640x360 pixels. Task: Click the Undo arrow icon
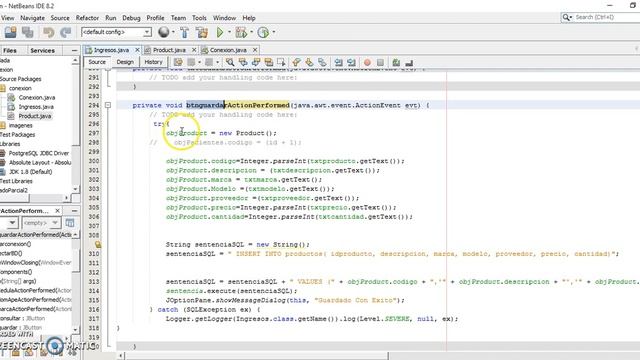click(x=49, y=32)
